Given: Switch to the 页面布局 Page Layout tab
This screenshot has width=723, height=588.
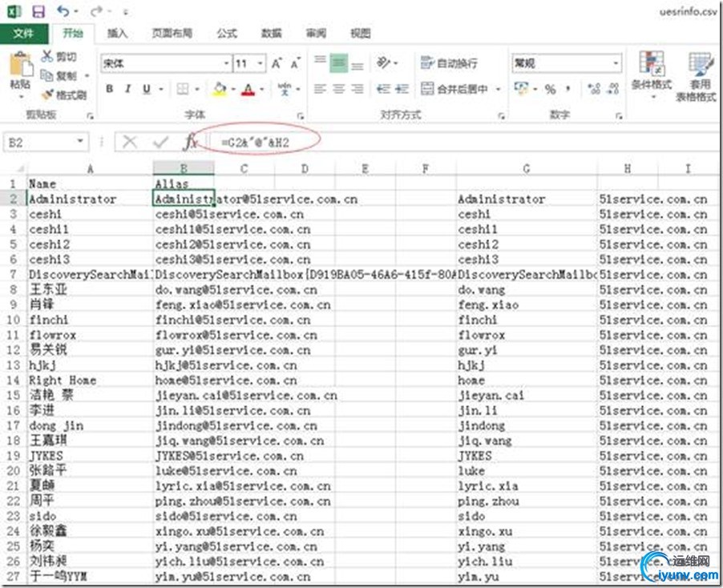Looking at the screenshot, I should pos(172,33).
